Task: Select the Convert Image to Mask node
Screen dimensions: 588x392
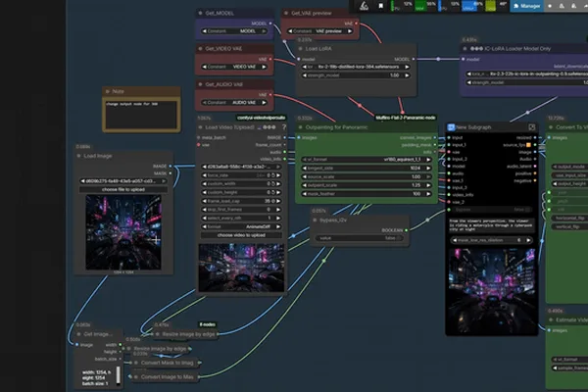Action: 165,377
